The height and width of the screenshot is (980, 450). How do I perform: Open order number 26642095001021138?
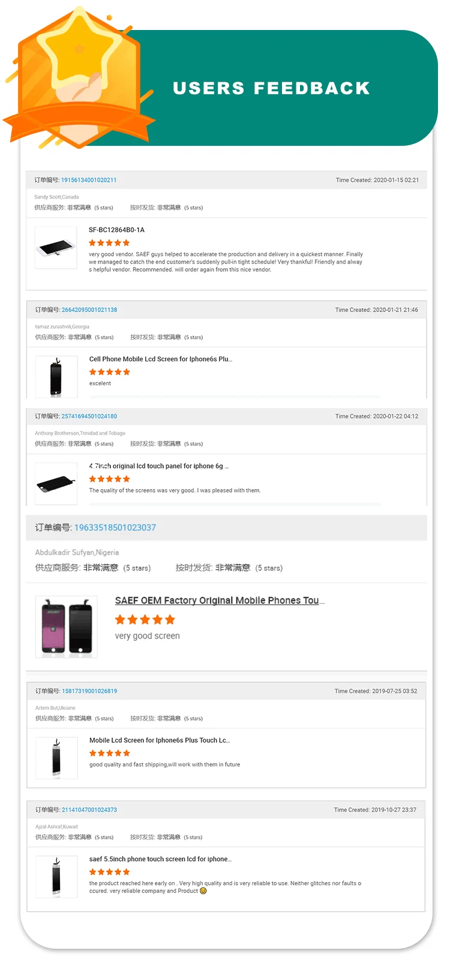tap(89, 310)
